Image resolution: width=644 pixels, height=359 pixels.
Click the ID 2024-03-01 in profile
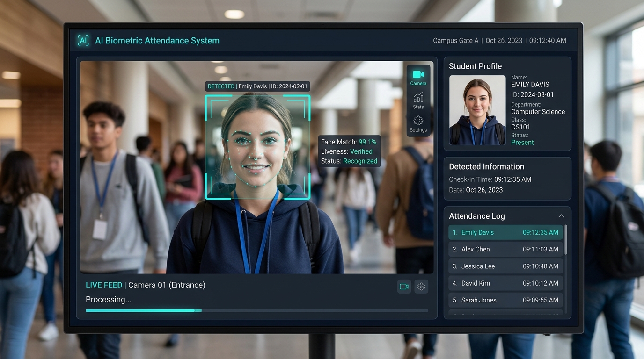coord(532,95)
